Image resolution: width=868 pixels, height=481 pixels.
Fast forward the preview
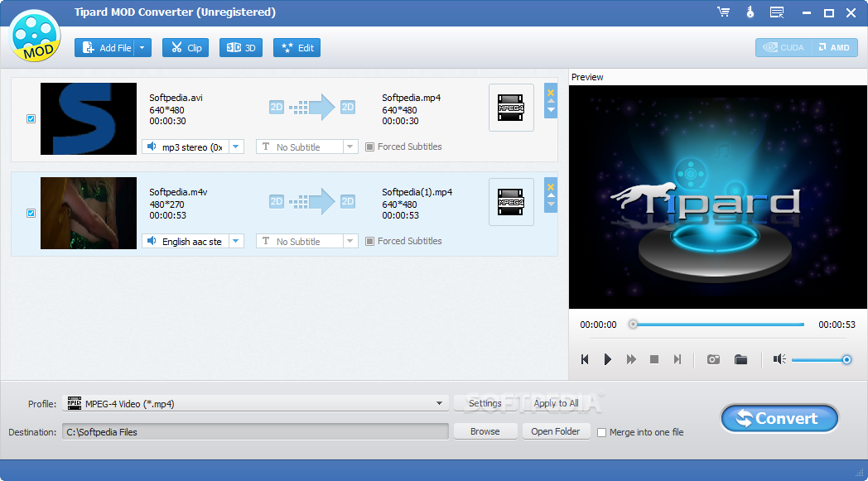631,360
